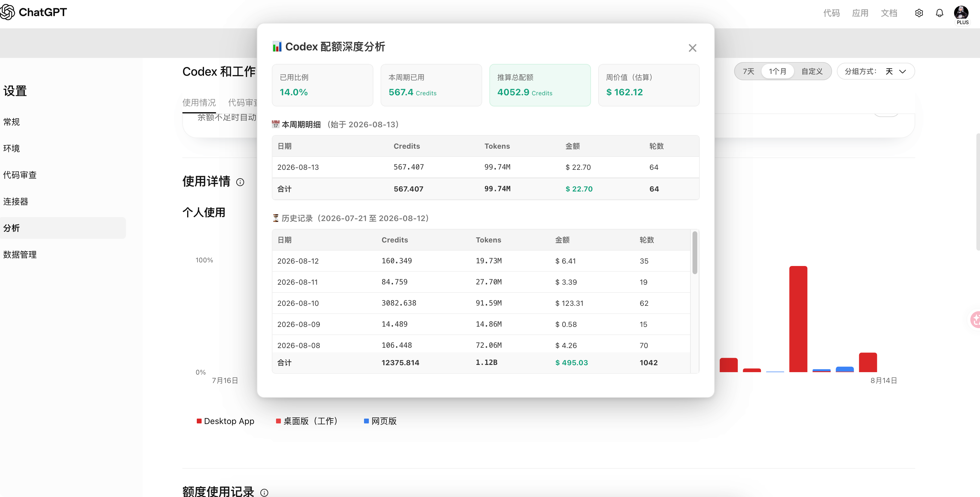Click the $ 123.31 amount cell
This screenshot has height=497, width=980.
(569, 303)
